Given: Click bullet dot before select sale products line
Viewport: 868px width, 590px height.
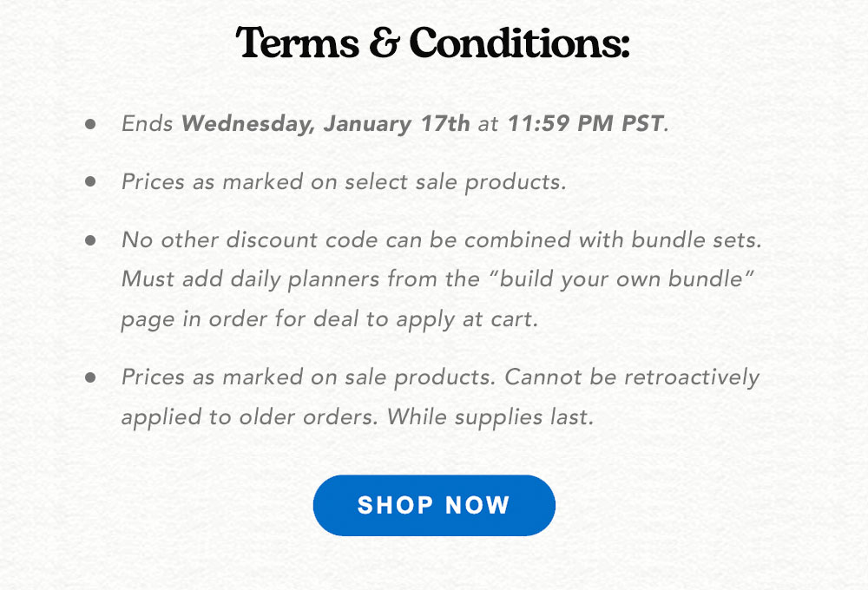Looking at the screenshot, I should (x=90, y=181).
